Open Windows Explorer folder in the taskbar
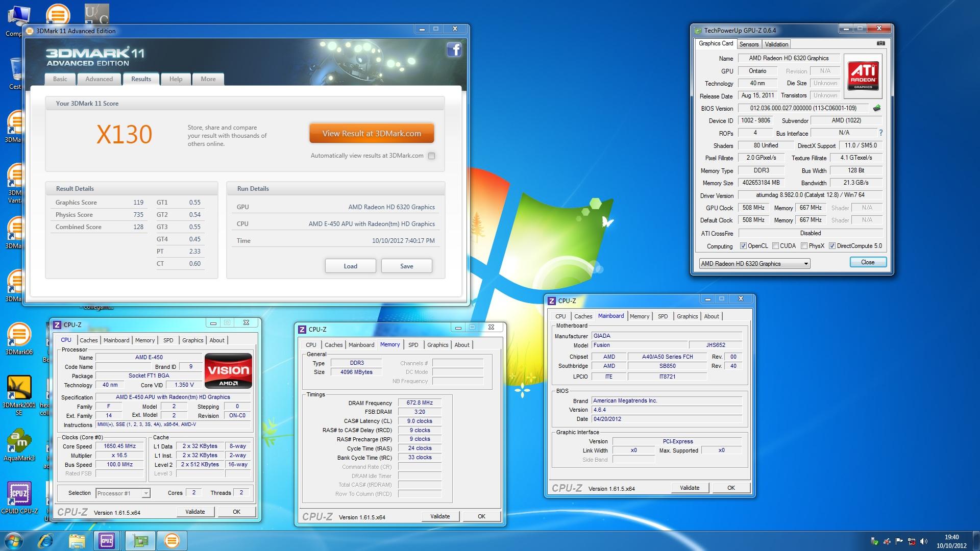The width and height of the screenshot is (980, 551). pyautogui.click(x=77, y=541)
